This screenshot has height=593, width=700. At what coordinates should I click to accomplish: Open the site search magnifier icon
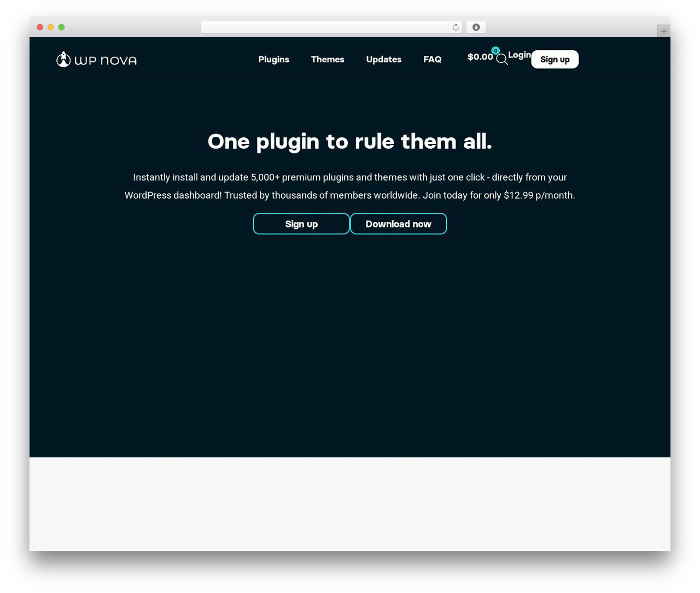click(502, 60)
